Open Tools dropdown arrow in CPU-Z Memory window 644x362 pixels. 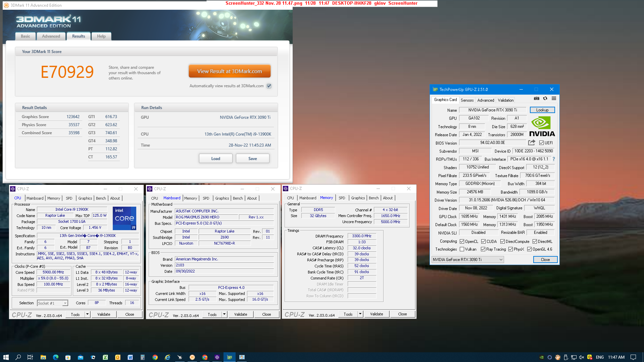(x=360, y=314)
